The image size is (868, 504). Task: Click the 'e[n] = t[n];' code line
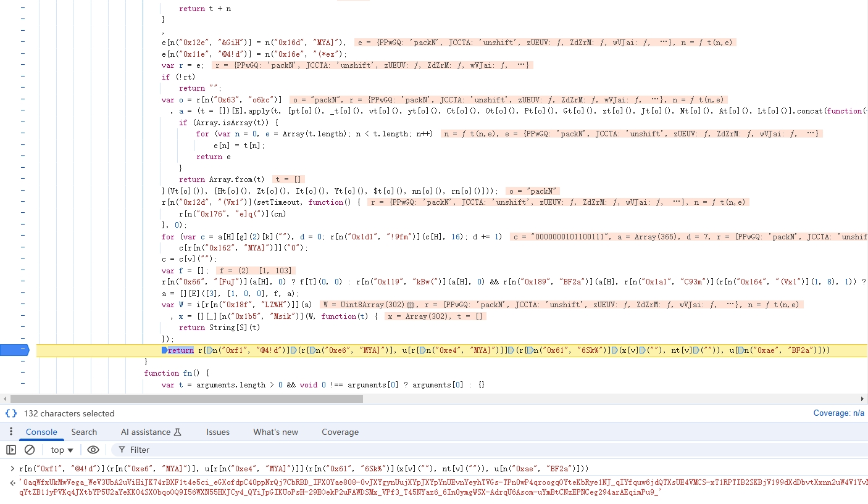(239, 145)
